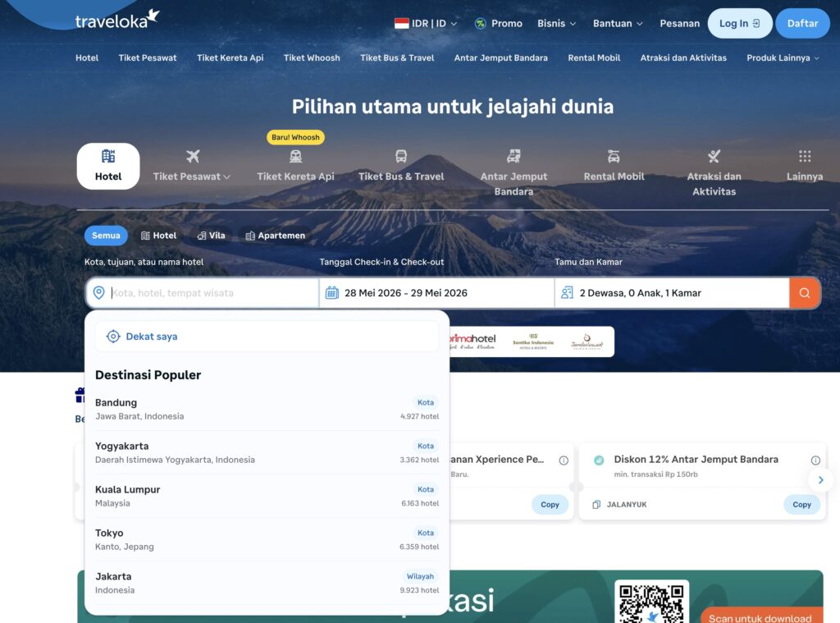This screenshot has width=840, height=623.
Task: Expand the Bisnis menu
Action: click(557, 24)
